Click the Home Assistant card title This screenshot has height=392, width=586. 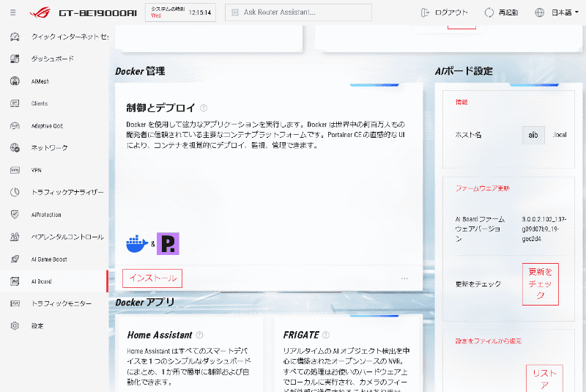tap(160, 335)
